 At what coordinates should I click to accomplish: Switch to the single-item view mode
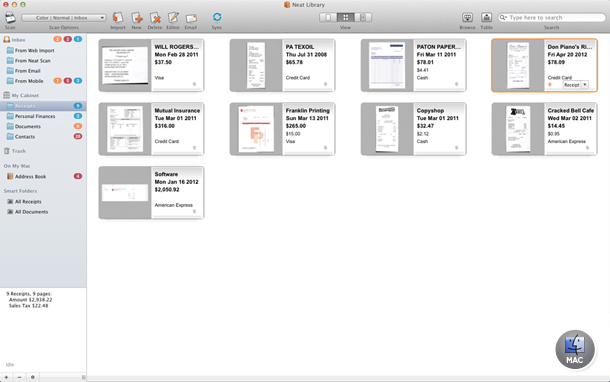coord(328,18)
